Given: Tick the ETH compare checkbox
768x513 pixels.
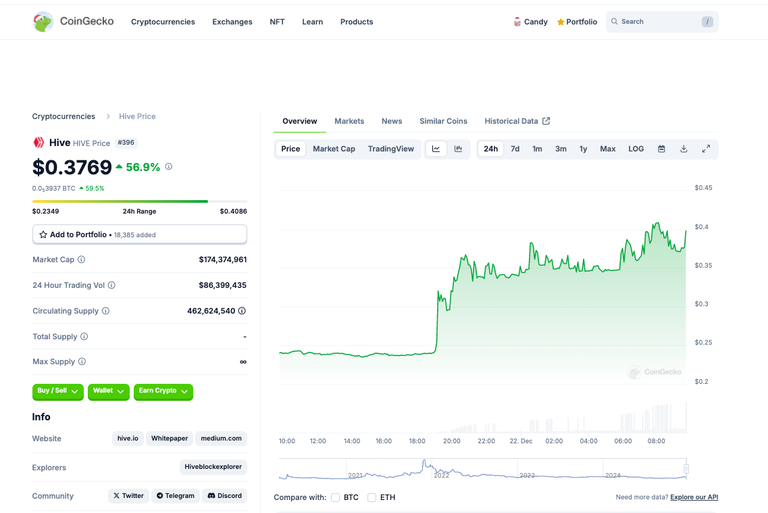Looking at the screenshot, I should [x=372, y=497].
